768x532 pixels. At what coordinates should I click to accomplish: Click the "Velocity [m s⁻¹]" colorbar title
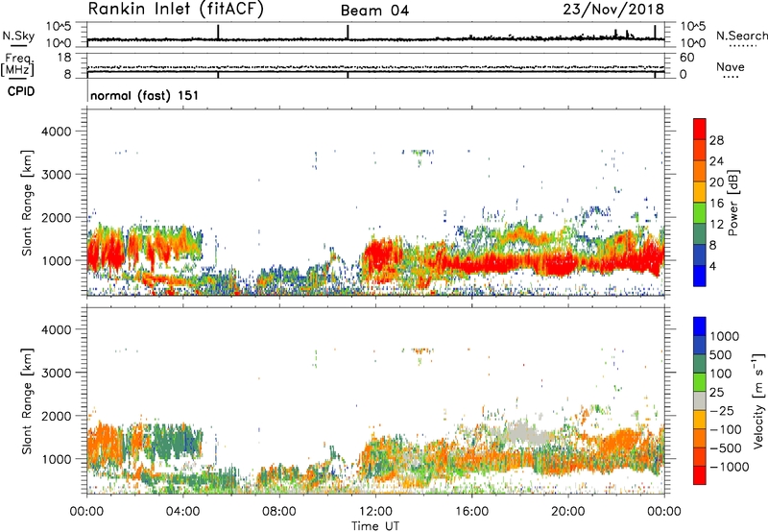758,400
